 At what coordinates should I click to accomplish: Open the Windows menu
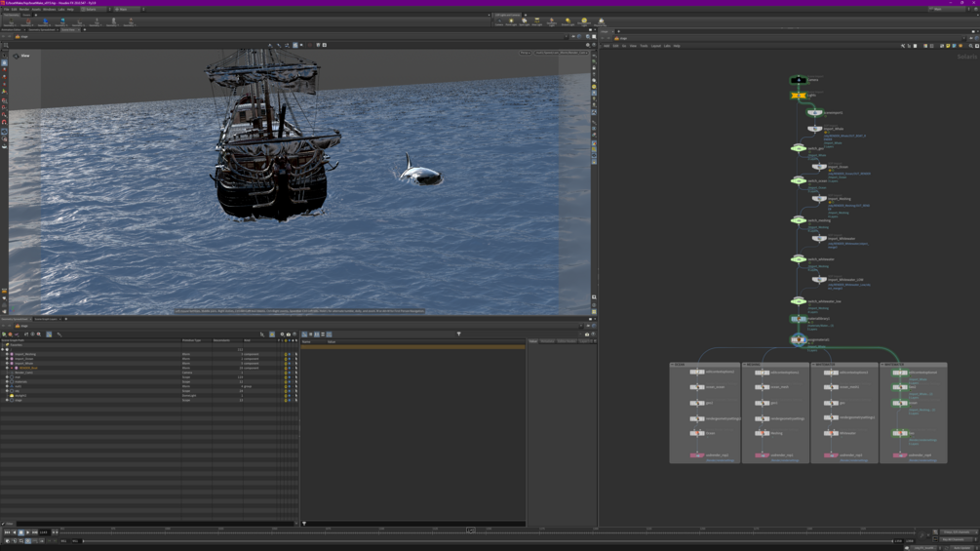[x=50, y=10]
